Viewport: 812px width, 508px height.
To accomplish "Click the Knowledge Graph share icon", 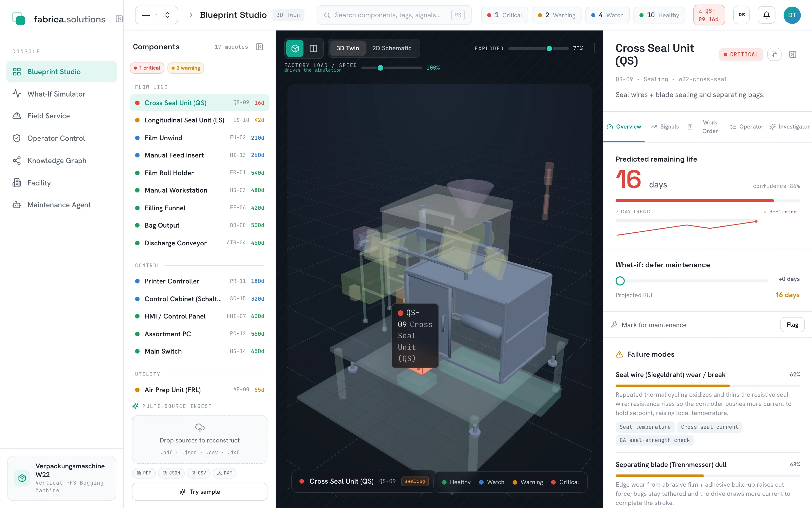I will 17,161.
